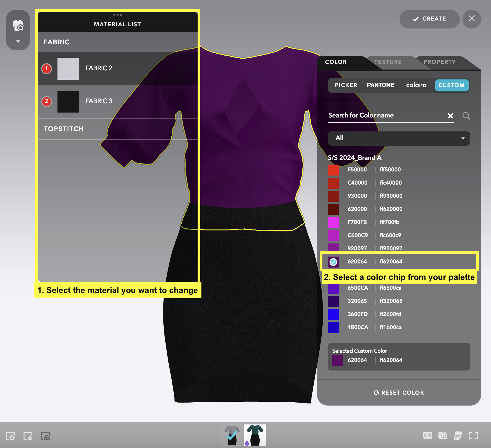Click the ff620064 hex value in selected row
491x448 pixels.
pyautogui.click(x=391, y=262)
